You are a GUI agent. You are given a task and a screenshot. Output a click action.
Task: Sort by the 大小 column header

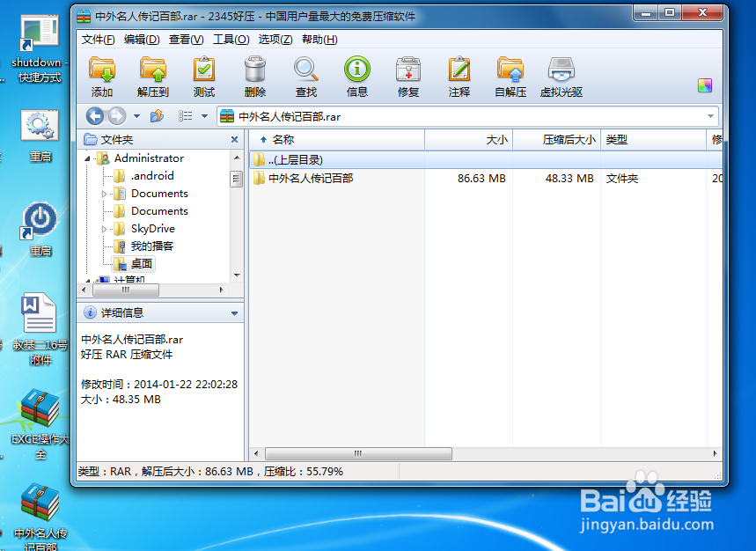[468, 140]
